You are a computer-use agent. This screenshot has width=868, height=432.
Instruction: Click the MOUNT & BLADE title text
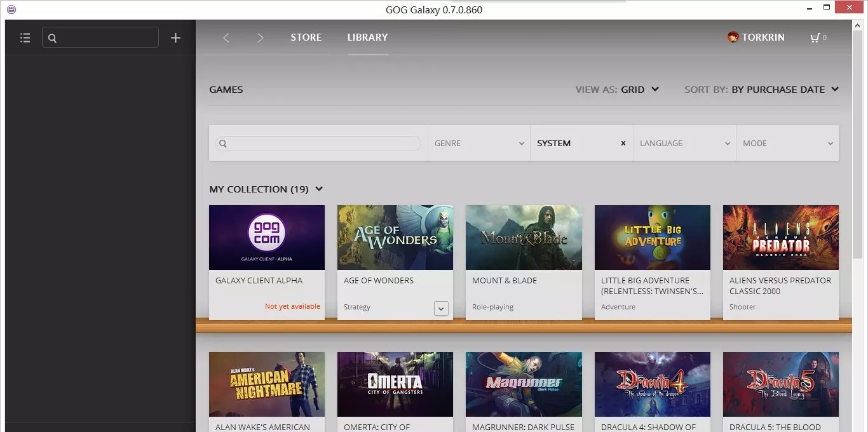pyautogui.click(x=505, y=281)
